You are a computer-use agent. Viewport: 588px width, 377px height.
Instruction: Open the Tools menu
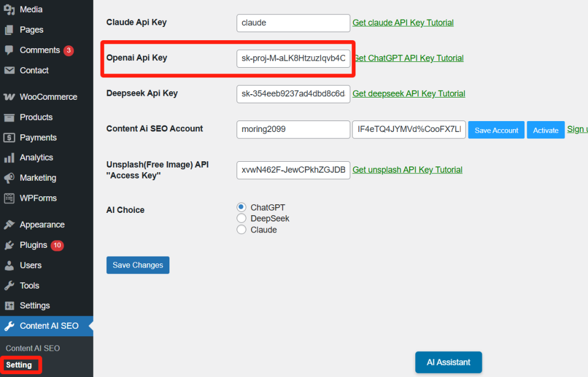(29, 286)
